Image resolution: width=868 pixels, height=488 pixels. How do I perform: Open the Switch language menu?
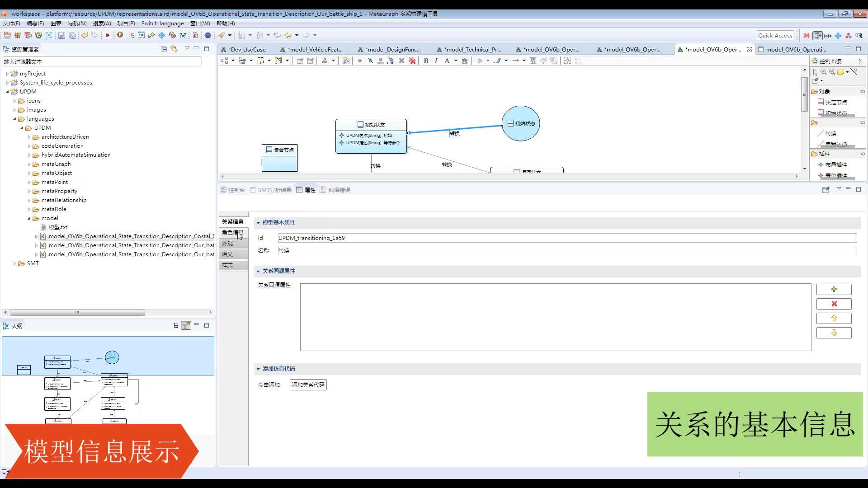(x=162, y=23)
